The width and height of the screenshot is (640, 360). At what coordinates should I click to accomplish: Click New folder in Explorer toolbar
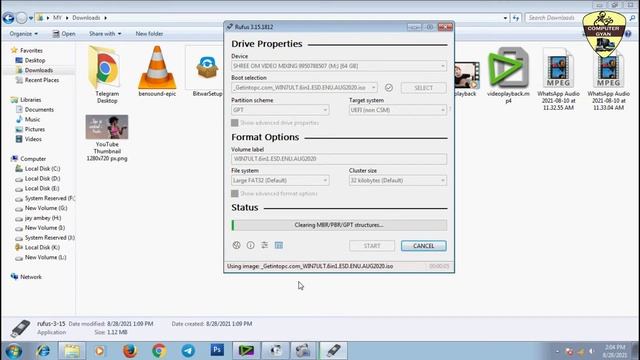pyautogui.click(x=149, y=34)
